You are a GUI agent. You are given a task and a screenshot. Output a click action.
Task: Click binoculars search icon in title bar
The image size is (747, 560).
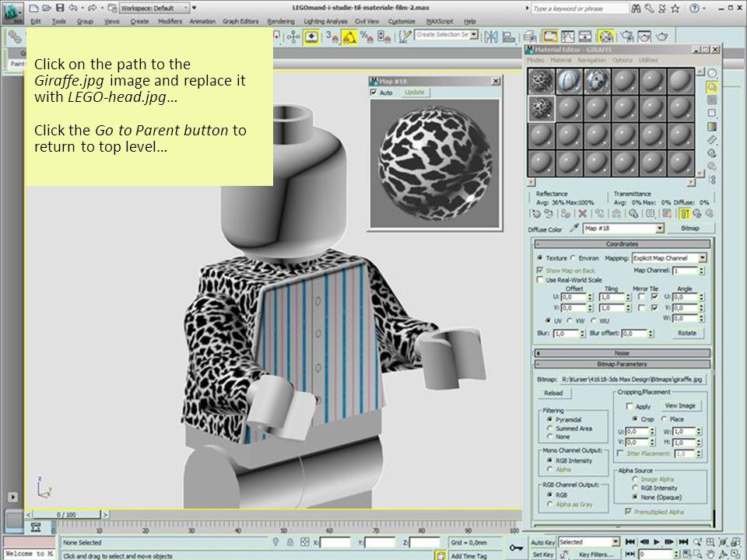636,8
